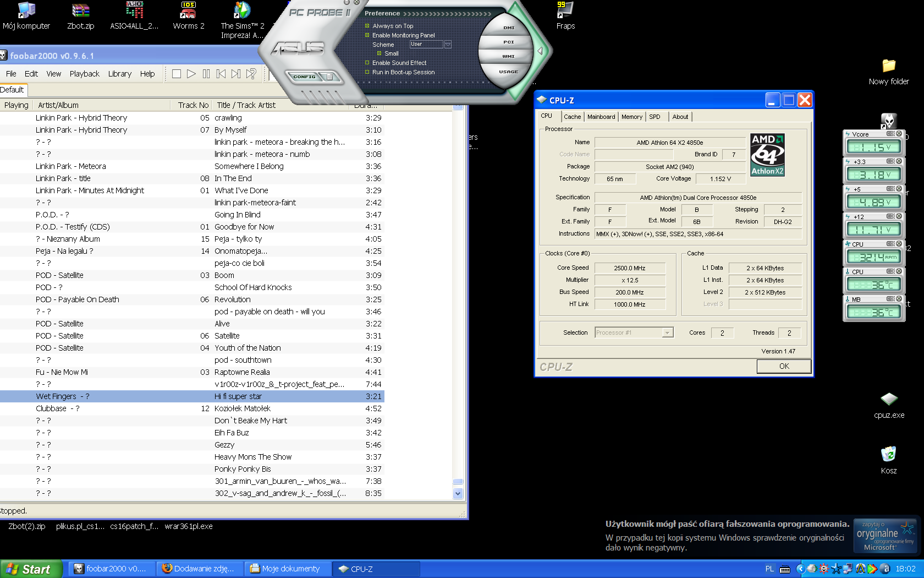Select the ASIO4ALL desktop shortcut
This screenshot has height=578, width=924.
134,16
